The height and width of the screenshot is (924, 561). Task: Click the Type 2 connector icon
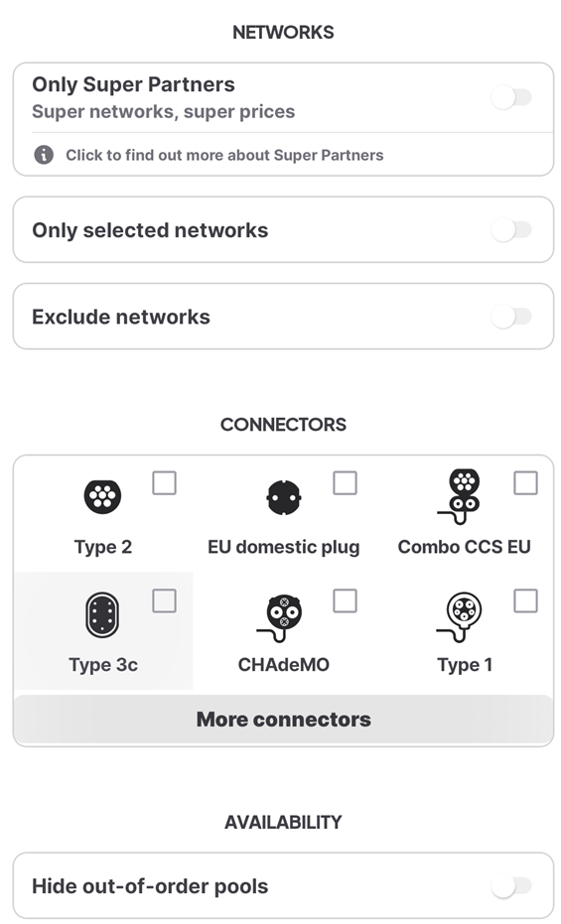tap(102, 496)
